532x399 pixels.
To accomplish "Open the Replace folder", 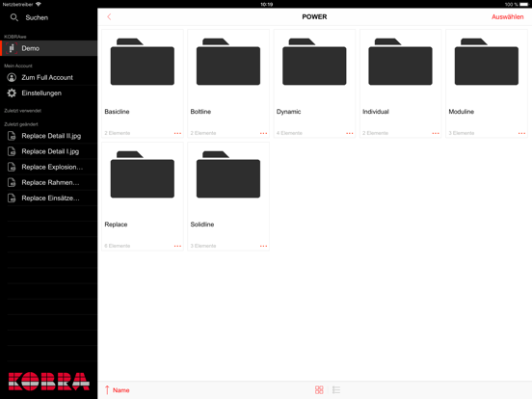I will coord(143,197).
